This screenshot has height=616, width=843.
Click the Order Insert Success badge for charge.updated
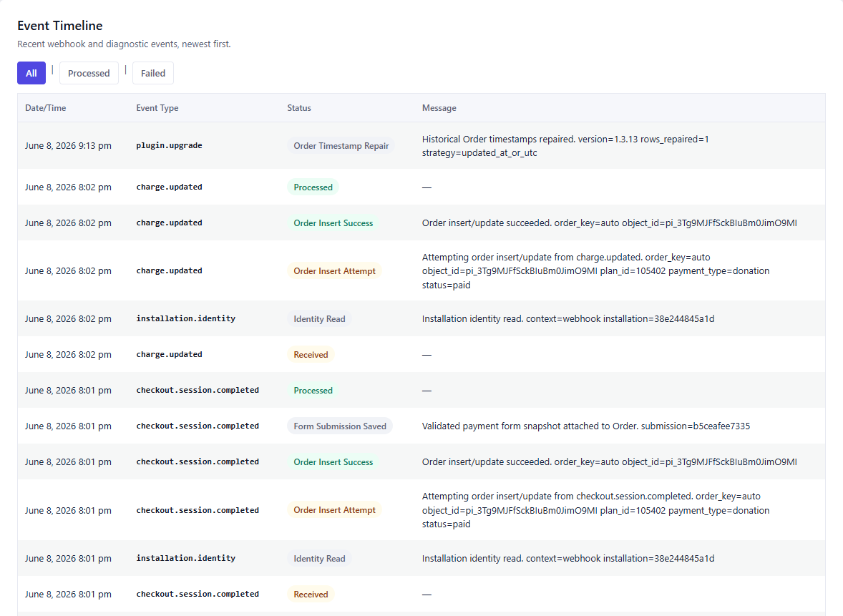coord(333,223)
